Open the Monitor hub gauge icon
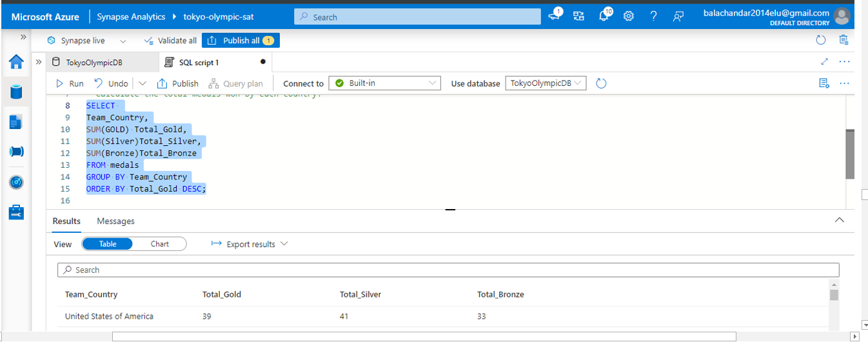Screen dimensions: 868x342 pos(16,182)
